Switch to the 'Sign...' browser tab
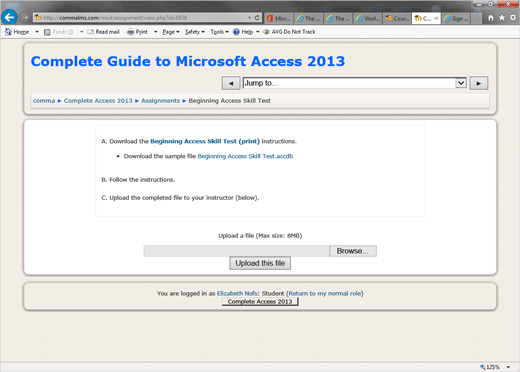 456,18
